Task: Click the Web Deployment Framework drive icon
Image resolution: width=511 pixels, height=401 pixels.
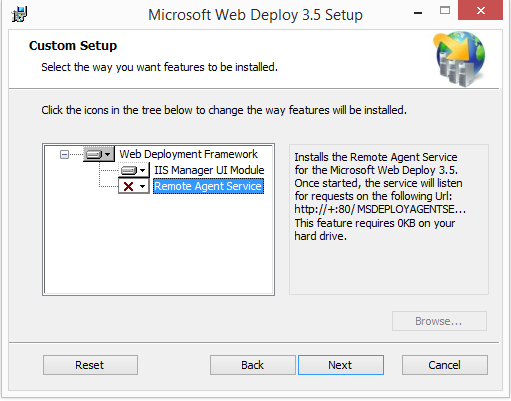Action: coord(94,154)
